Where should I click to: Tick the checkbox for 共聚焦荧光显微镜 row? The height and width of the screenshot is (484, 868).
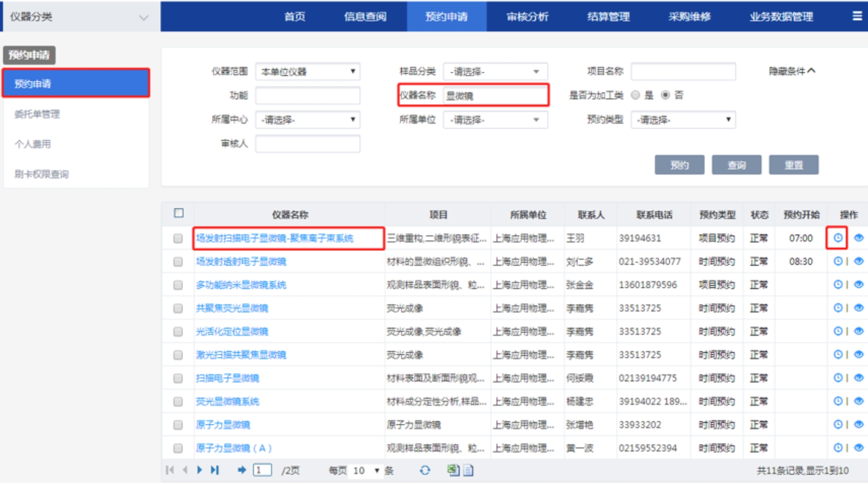(x=178, y=308)
